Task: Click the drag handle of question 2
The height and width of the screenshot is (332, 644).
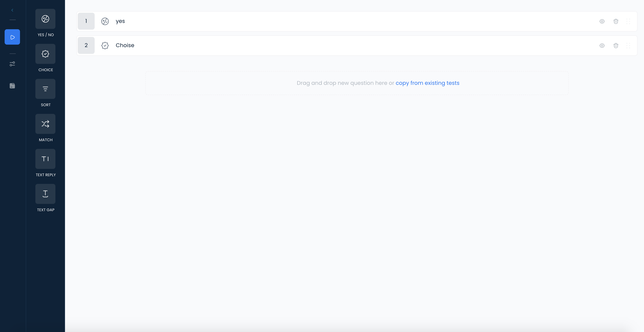Action: (x=628, y=46)
